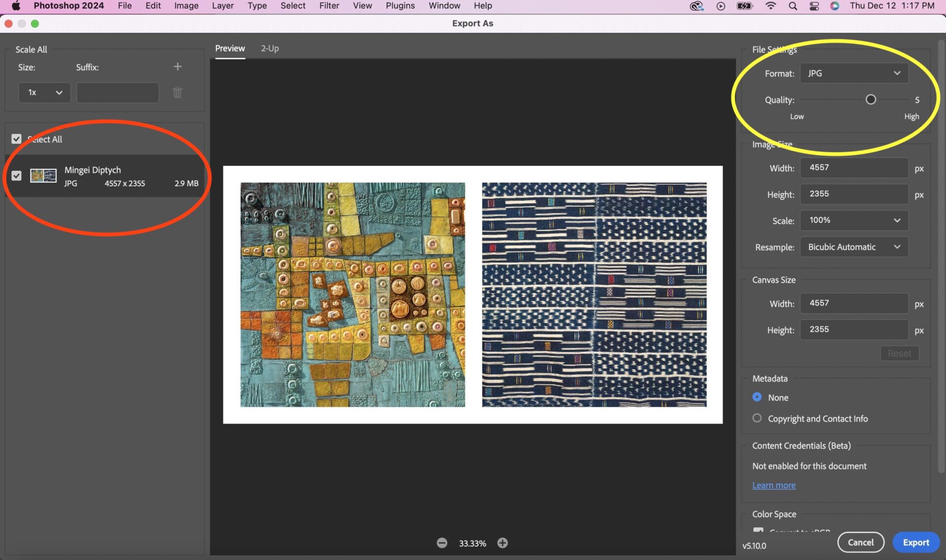This screenshot has height=560, width=946.
Task: Open Control Center
Action: (x=814, y=6)
